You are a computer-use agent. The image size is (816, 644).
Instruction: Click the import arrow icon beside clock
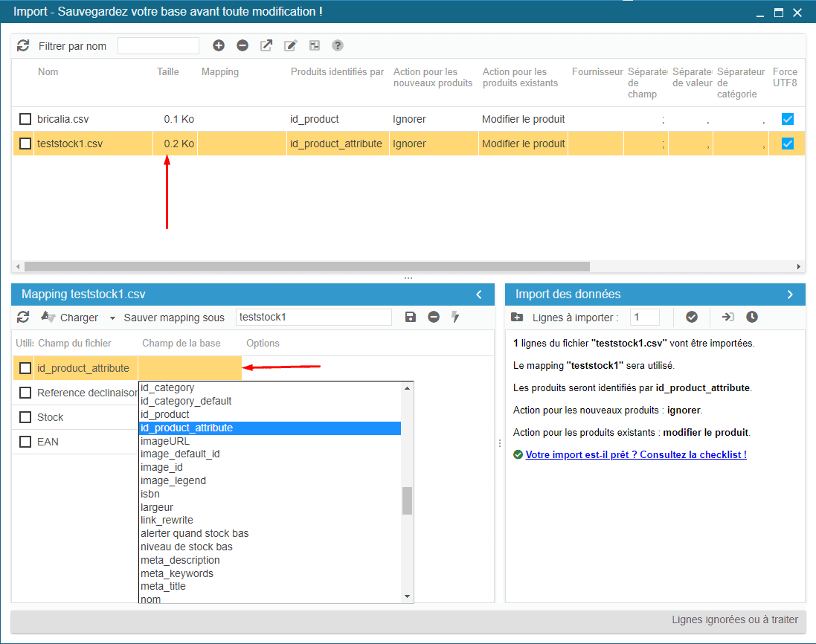pyautogui.click(x=727, y=317)
